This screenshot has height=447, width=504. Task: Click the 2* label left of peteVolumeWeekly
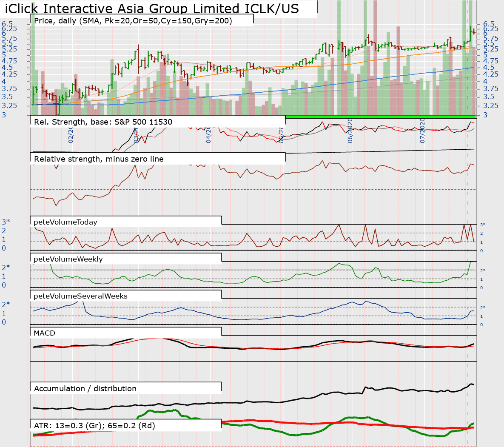(x=6, y=268)
